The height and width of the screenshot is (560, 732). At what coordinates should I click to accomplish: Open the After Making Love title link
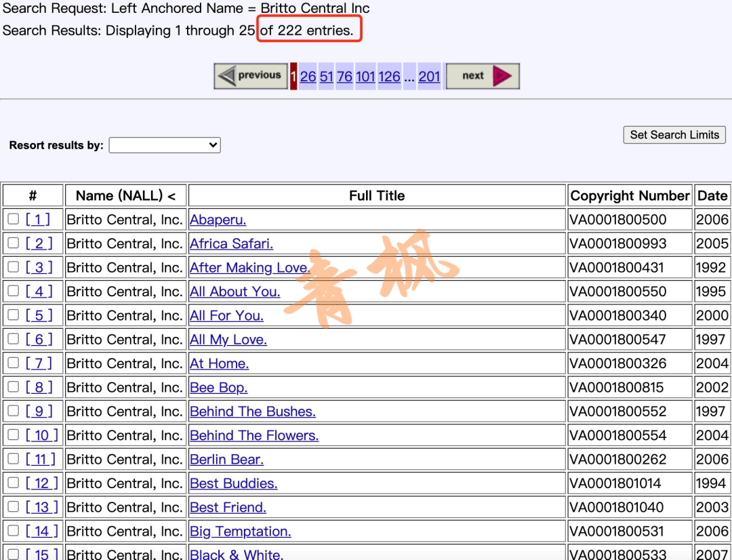point(249,267)
